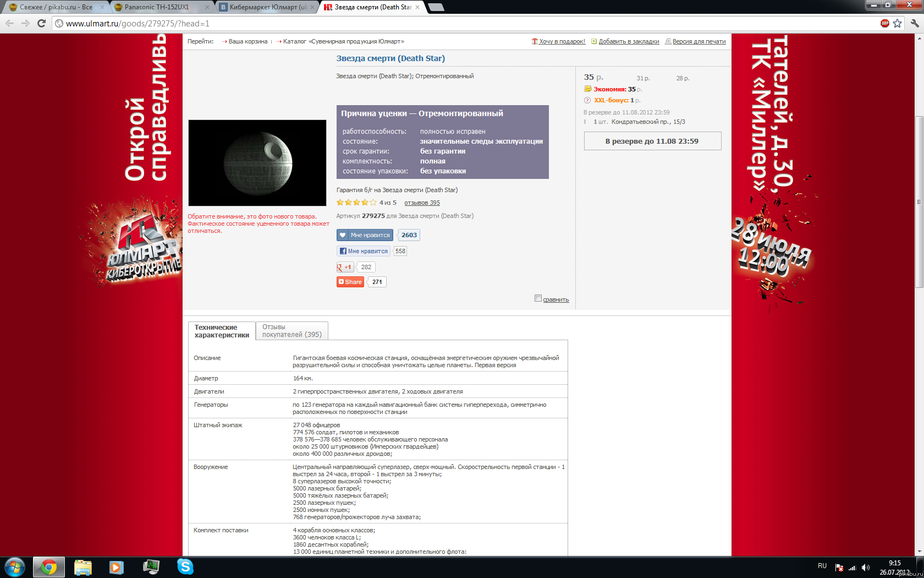Click 'Добавить в закладки' link
The height and width of the screenshot is (578, 924).
click(628, 41)
